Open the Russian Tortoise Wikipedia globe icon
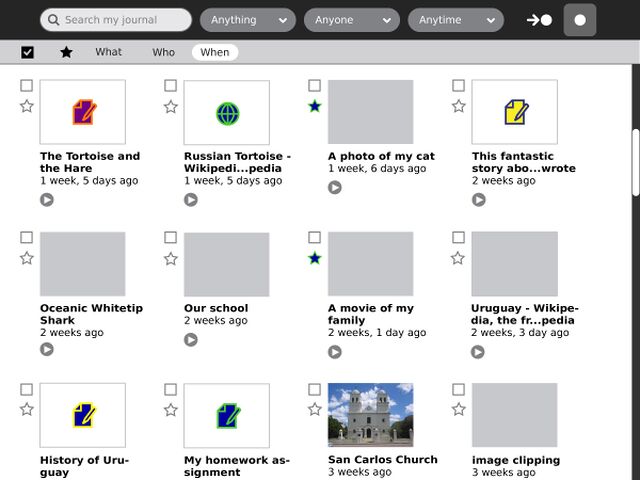This screenshot has height=480, width=640. coord(227,112)
